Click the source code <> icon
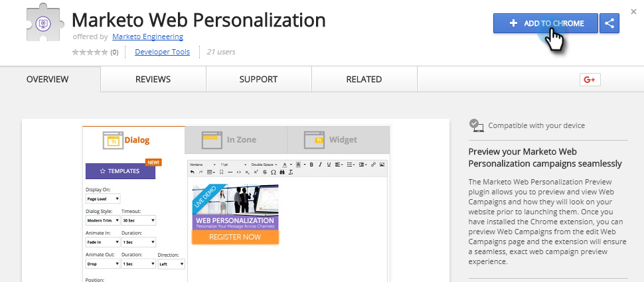The width and height of the screenshot is (644, 282). point(238,172)
